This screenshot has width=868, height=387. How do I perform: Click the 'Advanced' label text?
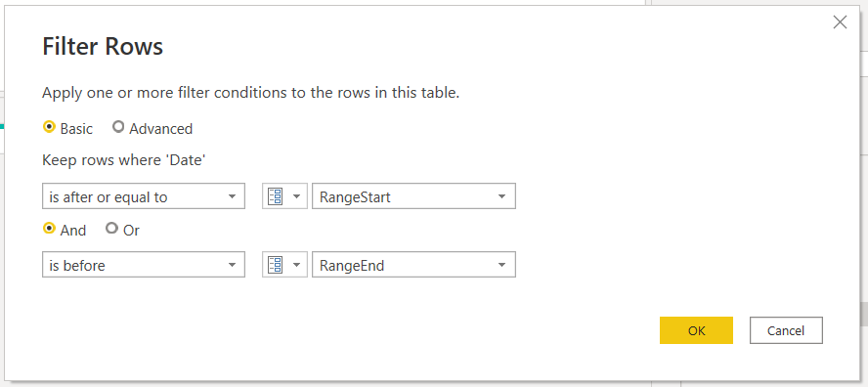coord(161,129)
